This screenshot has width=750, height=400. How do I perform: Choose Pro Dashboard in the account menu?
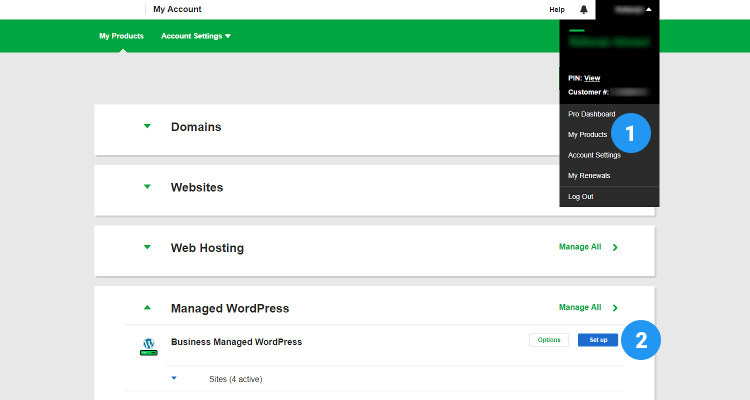pyautogui.click(x=592, y=114)
